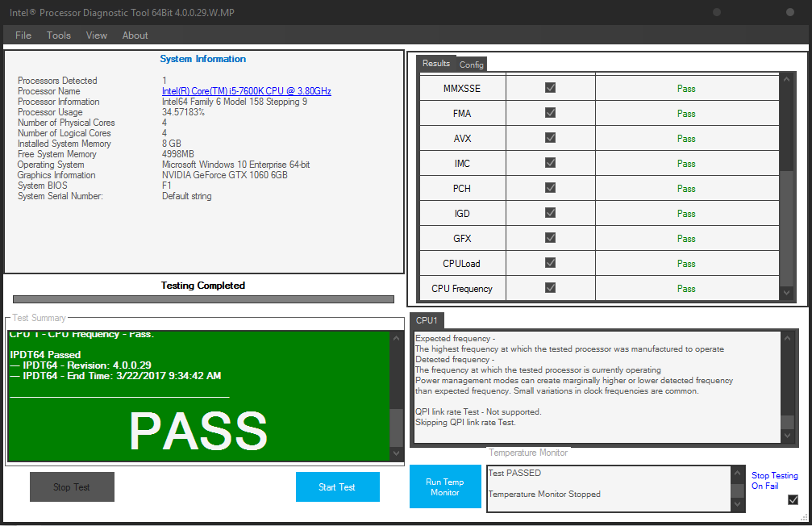
Task: Toggle the AVX test checkbox
Action: coord(551,137)
